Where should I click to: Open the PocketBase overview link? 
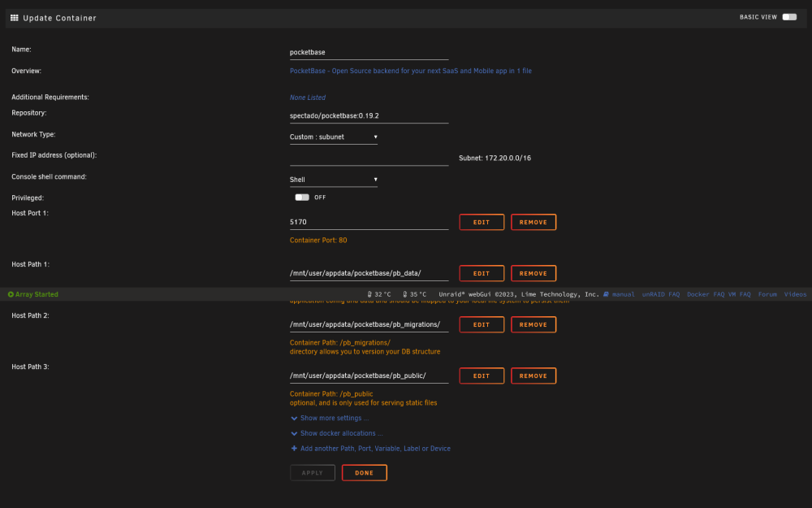411,71
